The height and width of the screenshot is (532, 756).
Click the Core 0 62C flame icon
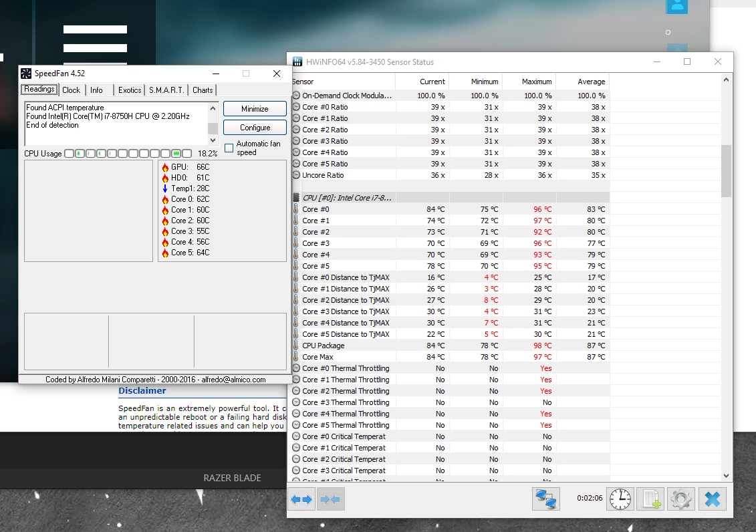(165, 199)
